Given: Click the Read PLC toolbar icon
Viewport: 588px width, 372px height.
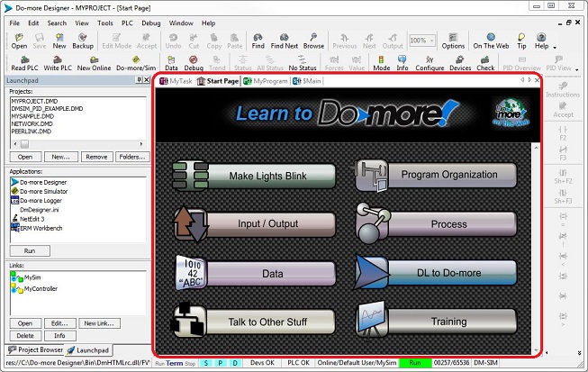Looking at the screenshot, I should pyautogui.click(x=24, y=62).
